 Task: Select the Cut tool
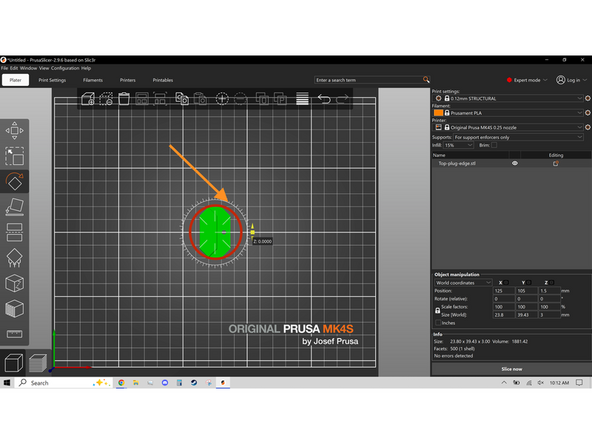14,232
